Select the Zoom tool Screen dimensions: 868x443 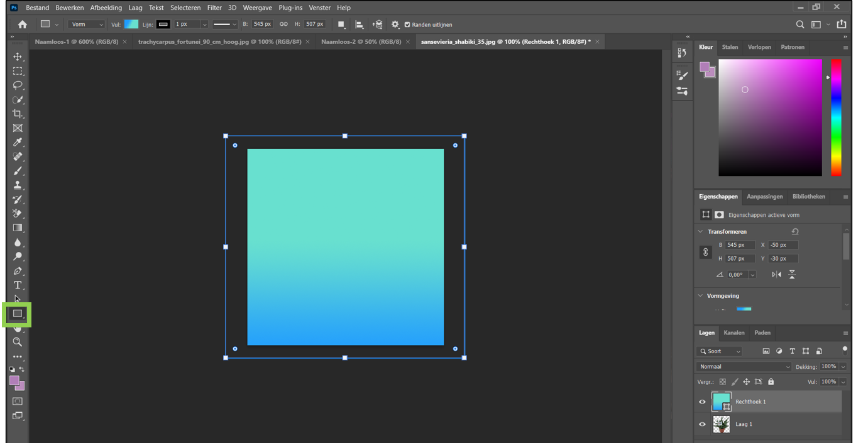[x=18, y=342]
